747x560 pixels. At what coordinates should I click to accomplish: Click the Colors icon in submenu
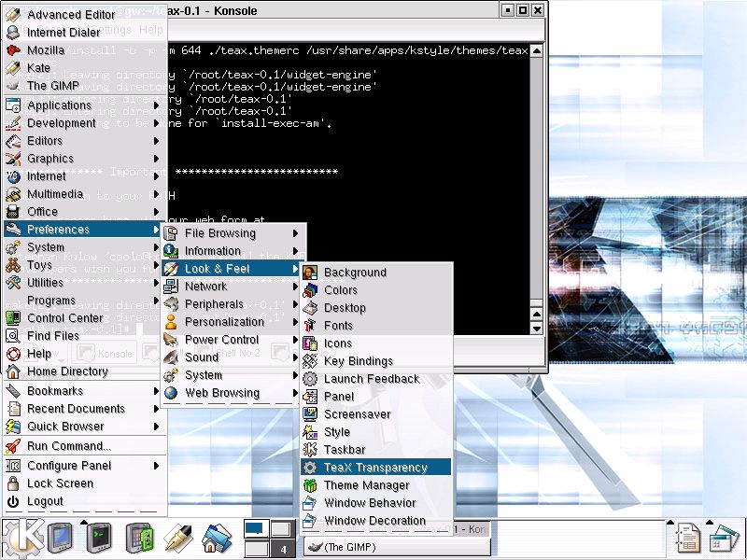coord(310,290)
